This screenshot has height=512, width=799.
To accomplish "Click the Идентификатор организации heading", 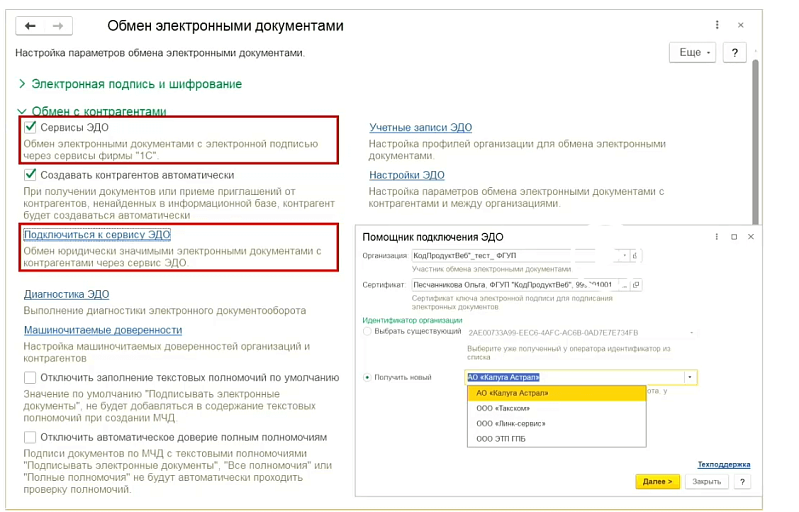I will [x=412, y=320].
